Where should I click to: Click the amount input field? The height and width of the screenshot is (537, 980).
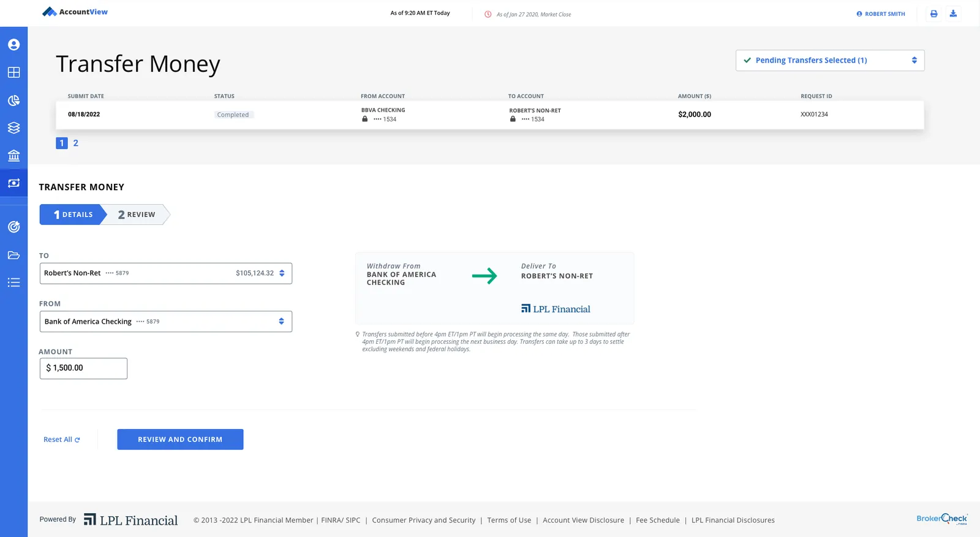(83, 368)
